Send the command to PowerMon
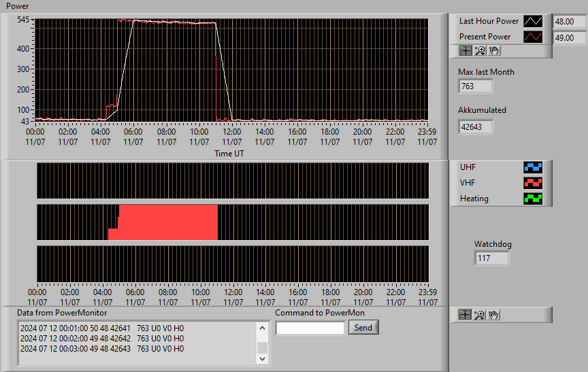 (363, 327)
